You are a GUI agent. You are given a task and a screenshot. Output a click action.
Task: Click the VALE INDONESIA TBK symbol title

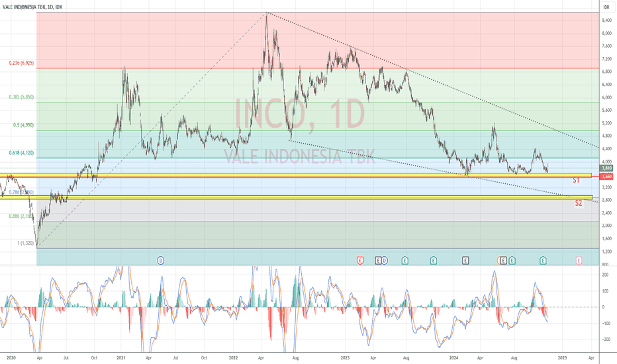[32, 7]
